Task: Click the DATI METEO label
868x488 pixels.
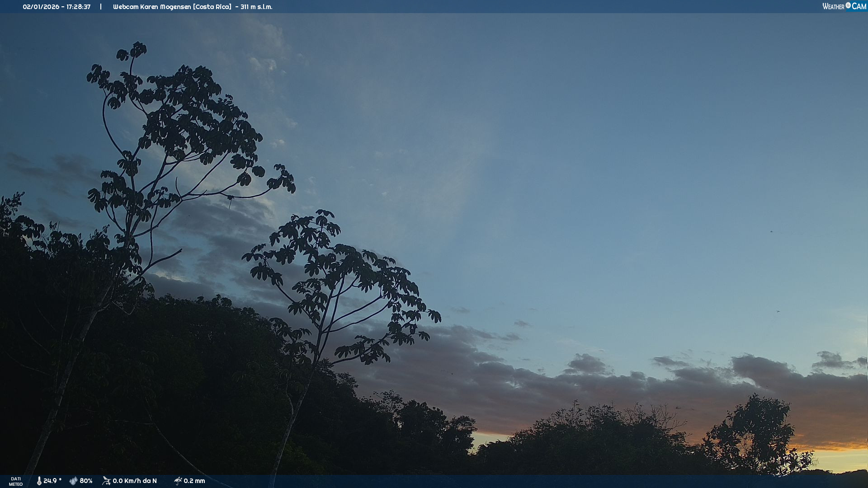Action: click(16, 481)
